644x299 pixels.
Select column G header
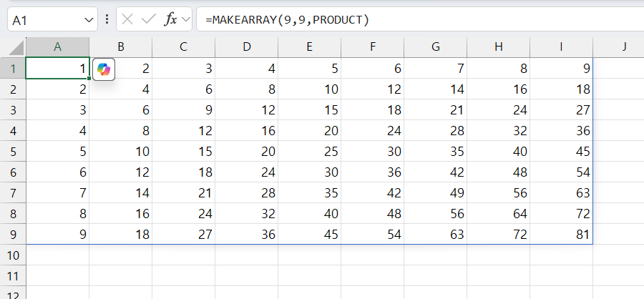click(435, 47)
